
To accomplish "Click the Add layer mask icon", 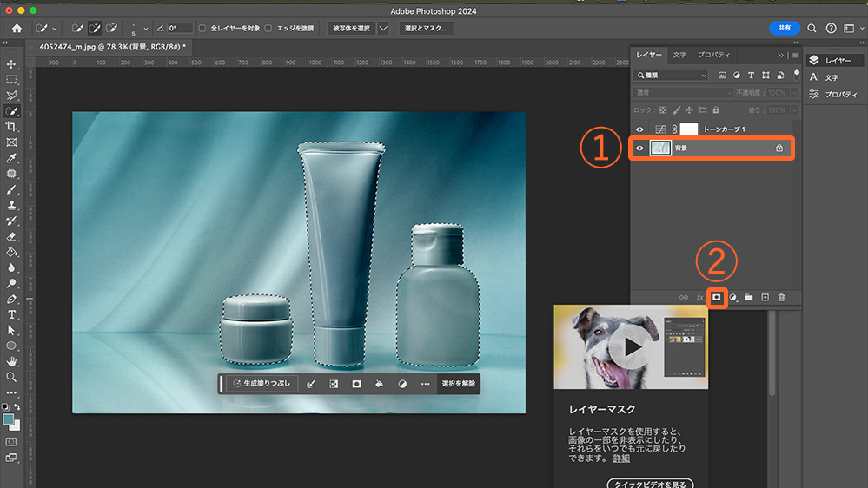I will (x=717, y=297).
